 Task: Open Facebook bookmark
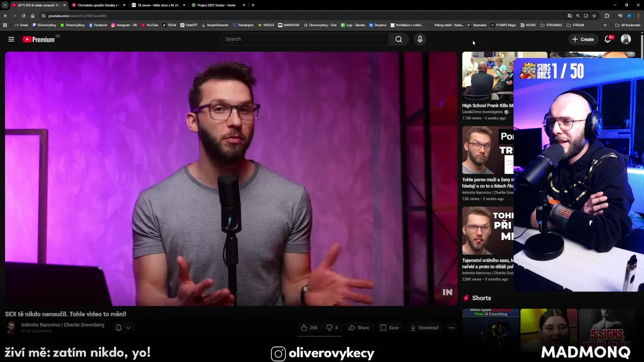pos(98,25)
